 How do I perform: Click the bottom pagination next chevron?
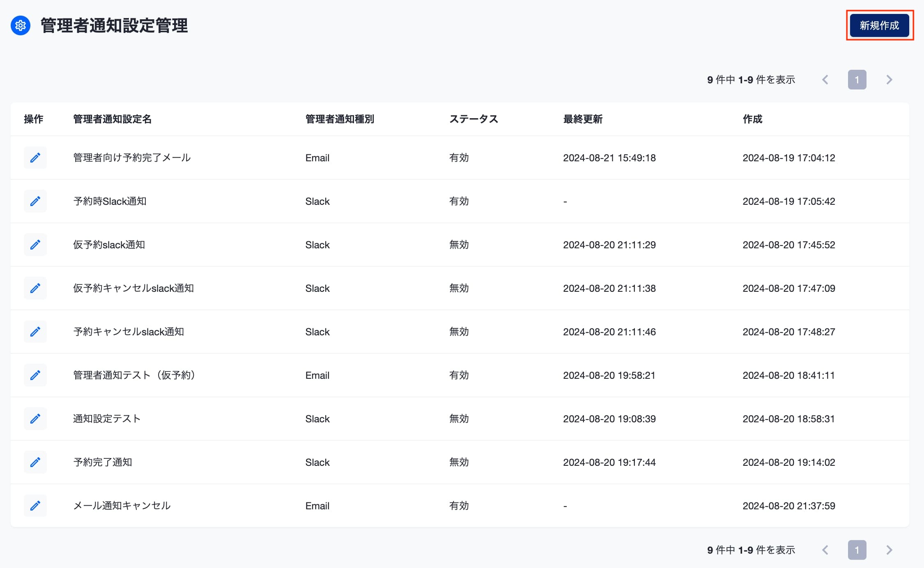coord(889,550)
